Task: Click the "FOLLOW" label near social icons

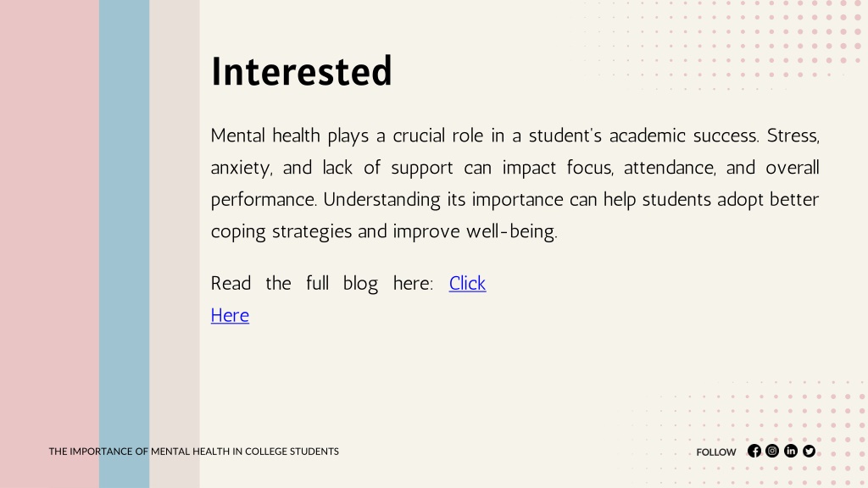Action: 716,452
